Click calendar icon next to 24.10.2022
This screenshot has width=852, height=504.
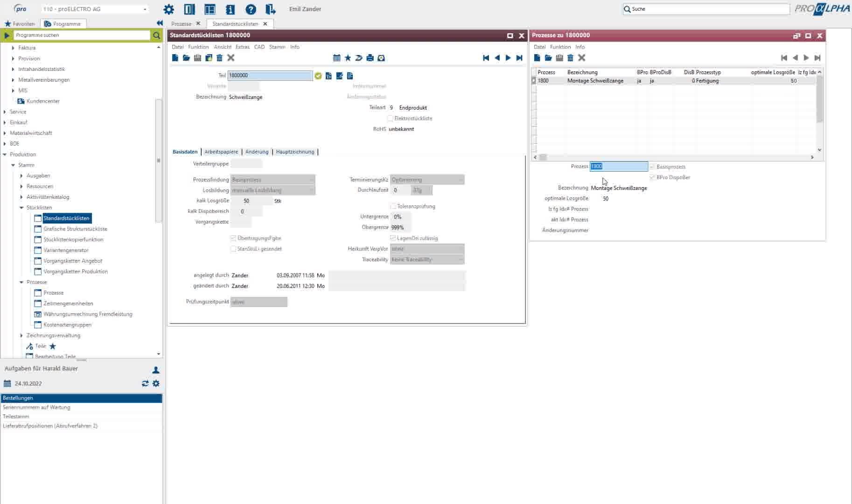pos(7,383)
